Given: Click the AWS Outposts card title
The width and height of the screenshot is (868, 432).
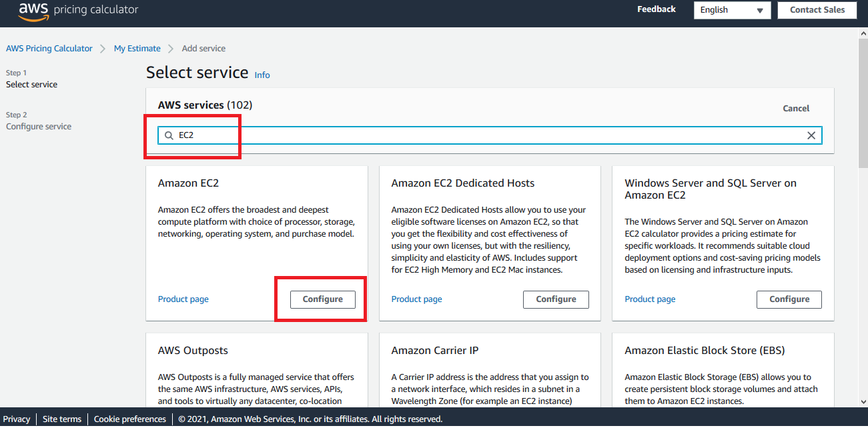Looking at the screenshot, I should [x=193, y=351].
